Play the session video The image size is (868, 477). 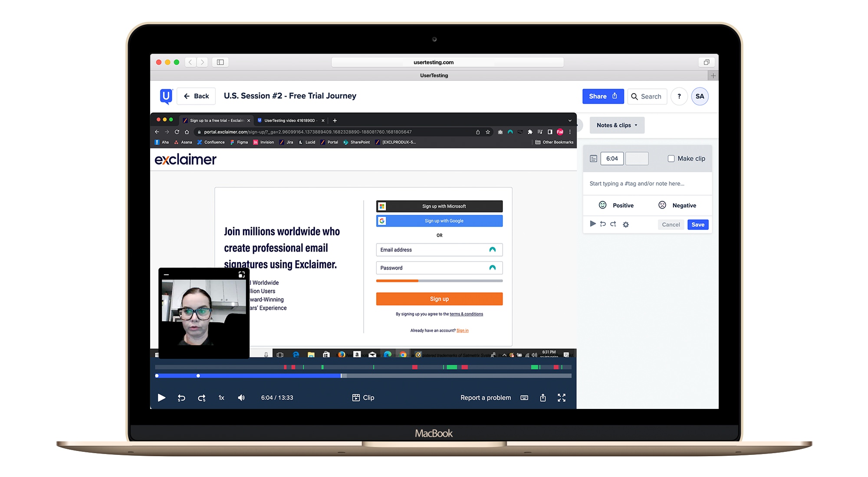(x=161, y=398)
